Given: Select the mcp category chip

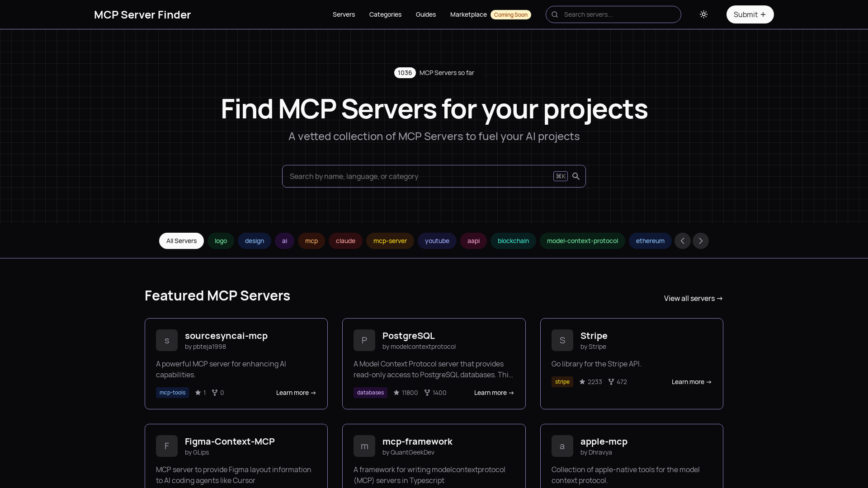Looking at the screenshot, I should pos(311,241).
